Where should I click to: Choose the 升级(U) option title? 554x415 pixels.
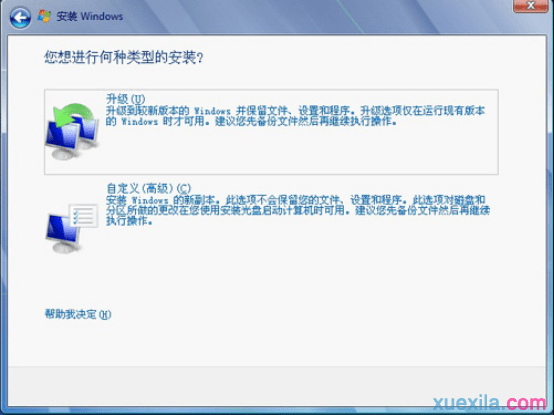pyautogui.click(x=125, y=99)
